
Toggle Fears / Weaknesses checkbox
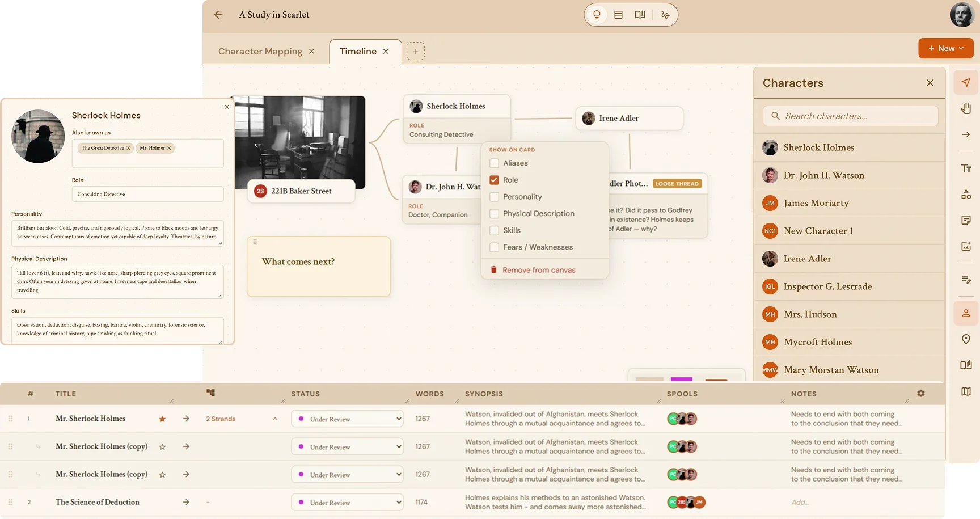[x=494, y=247]
